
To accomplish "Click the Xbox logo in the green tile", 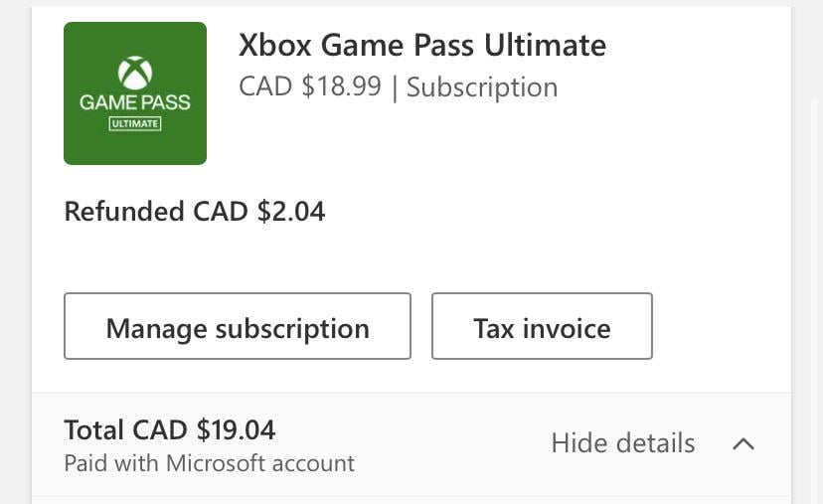I will [x=135, y=73].
